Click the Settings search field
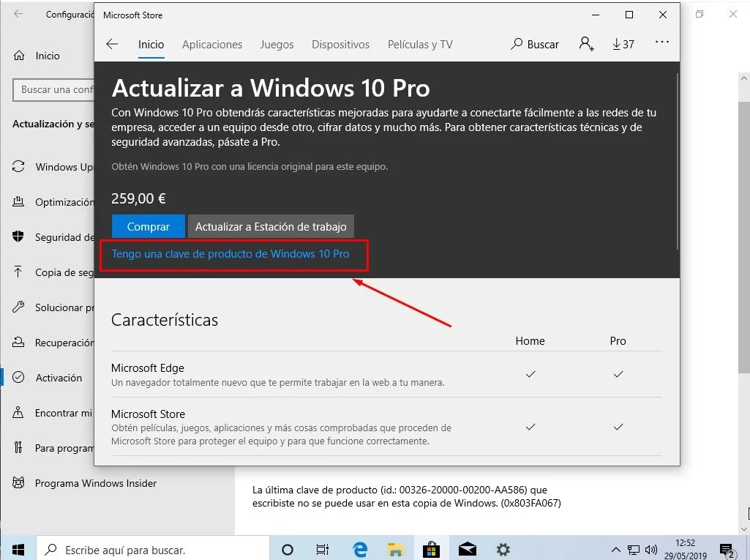750x560 pixels. tap(53, 89)
